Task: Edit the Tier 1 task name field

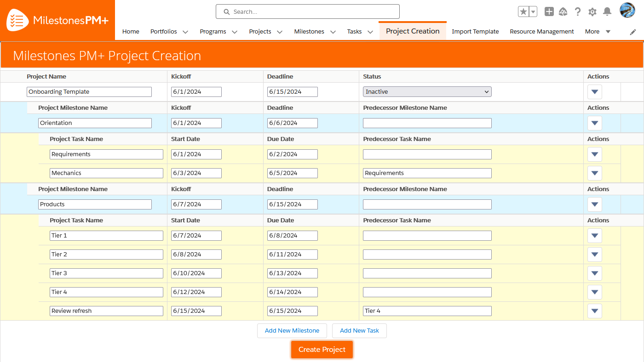Action: click(106, 236)
